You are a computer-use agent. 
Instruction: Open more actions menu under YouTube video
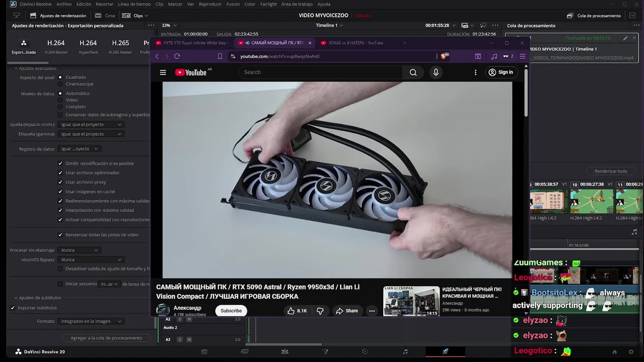click(372, 311)
